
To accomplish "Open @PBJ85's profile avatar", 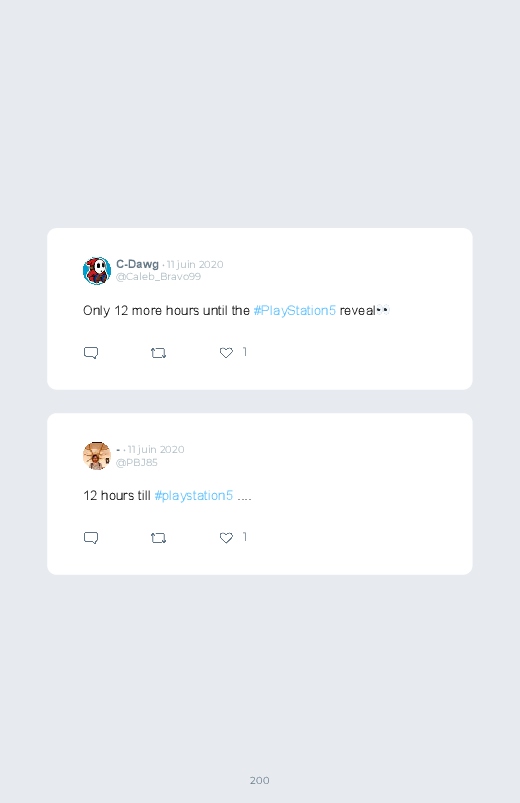I will pyautogui.click(x=97, y=455).
